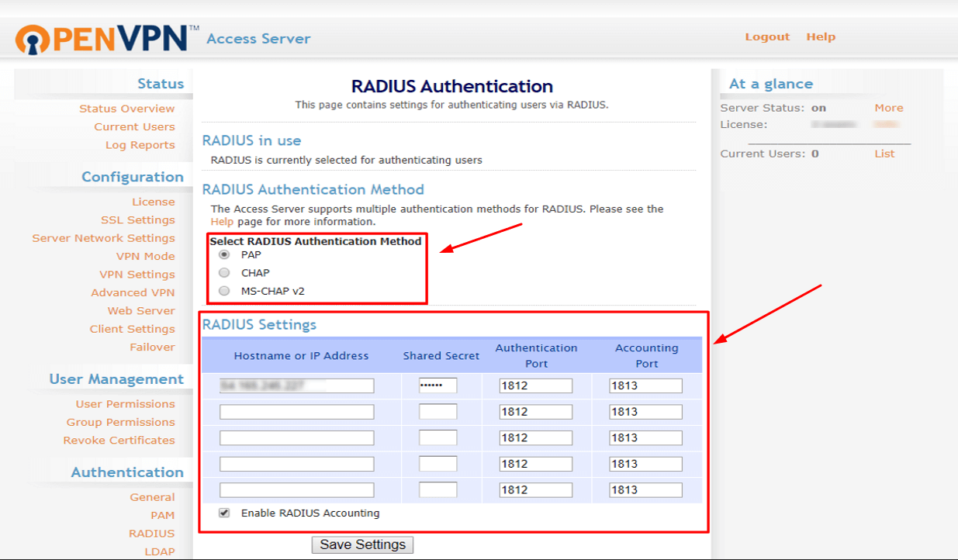Screen dimensions: 958x560
Task: Click List link beside Current Users
Action: pos(884,154)
